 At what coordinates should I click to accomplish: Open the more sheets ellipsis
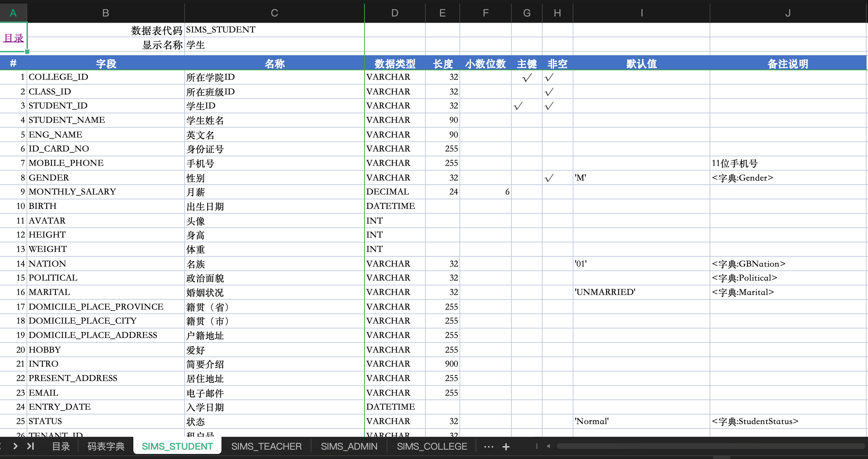[x=488, y=446]
